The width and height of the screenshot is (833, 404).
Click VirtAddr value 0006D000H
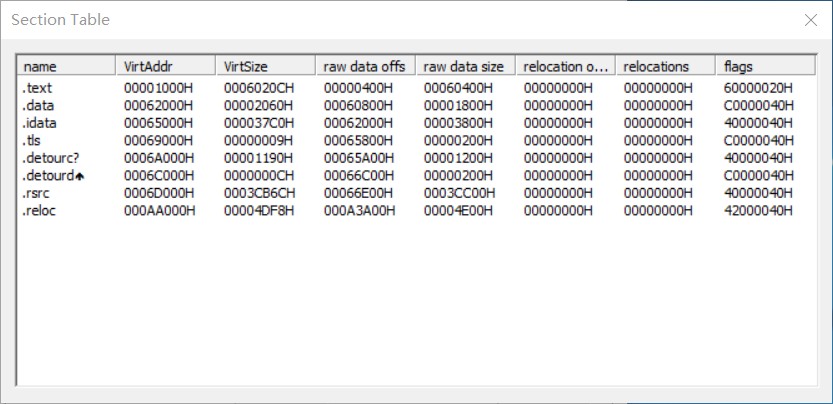click(159, 193)
